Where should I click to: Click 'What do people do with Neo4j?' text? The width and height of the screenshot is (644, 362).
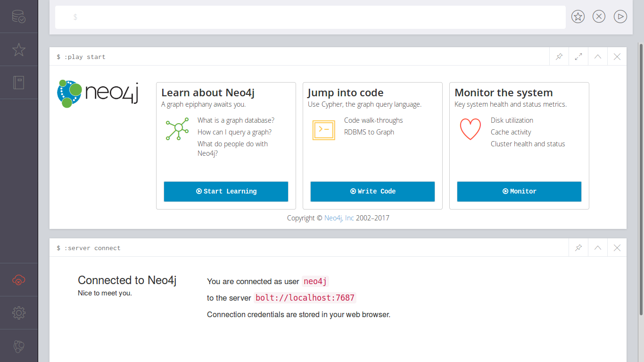pyautogui.click(x=232, y=149)
